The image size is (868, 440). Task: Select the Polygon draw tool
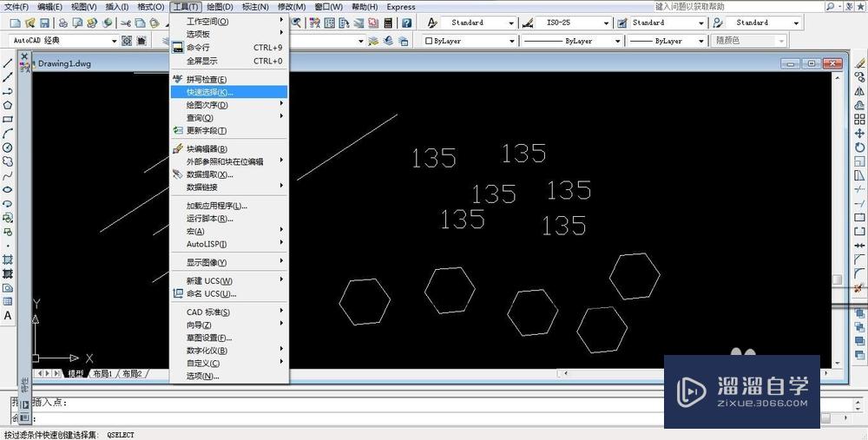coord(7,105)
